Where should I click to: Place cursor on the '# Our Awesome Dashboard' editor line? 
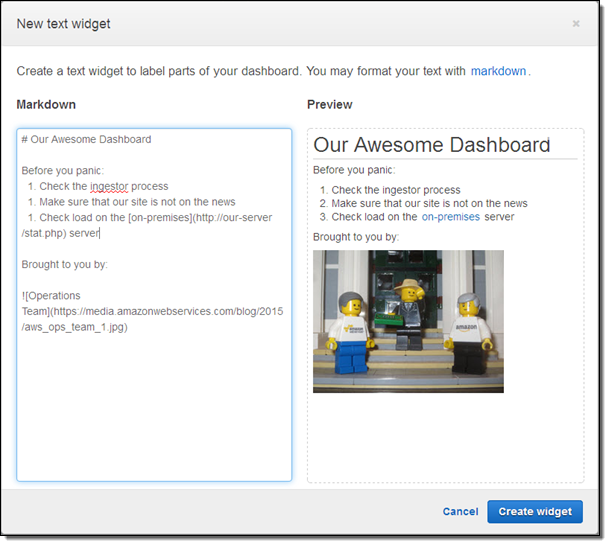coord(90,140)
